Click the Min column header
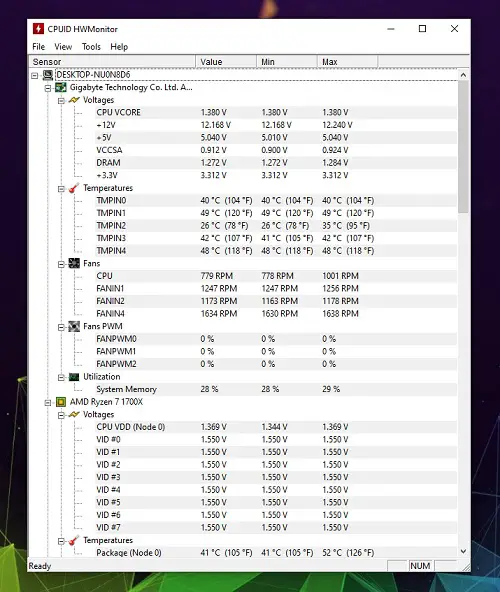 pyautogui.click(x=287, y=62)
